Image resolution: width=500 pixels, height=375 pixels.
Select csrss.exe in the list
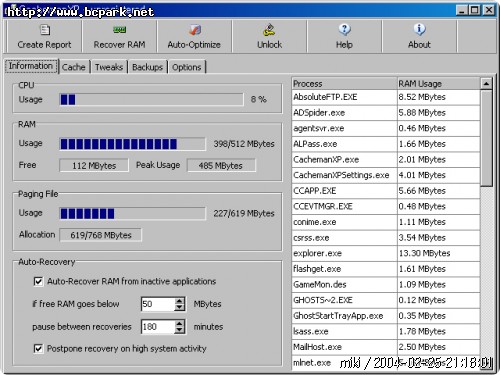pos(386,238)
